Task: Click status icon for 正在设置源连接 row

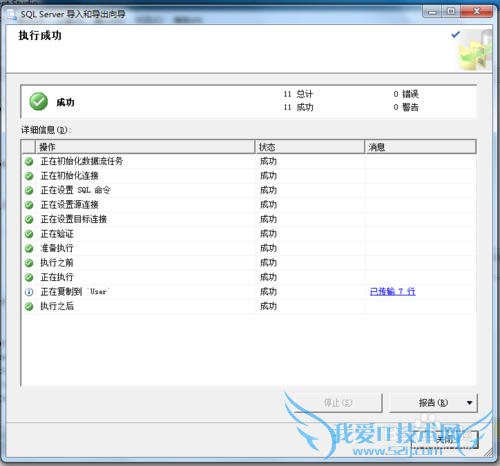Action: (29, 205)
